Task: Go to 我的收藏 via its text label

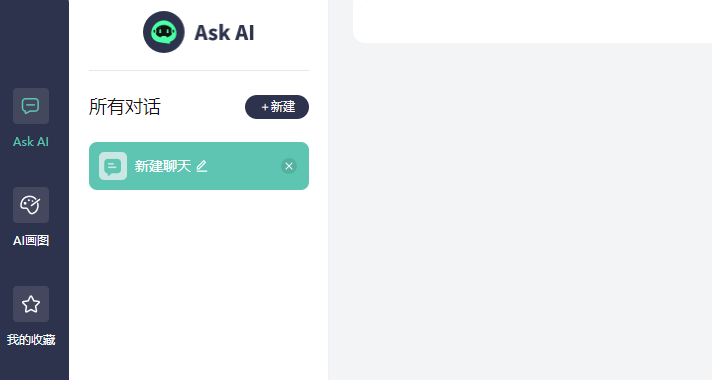Action: coord(31,340)
